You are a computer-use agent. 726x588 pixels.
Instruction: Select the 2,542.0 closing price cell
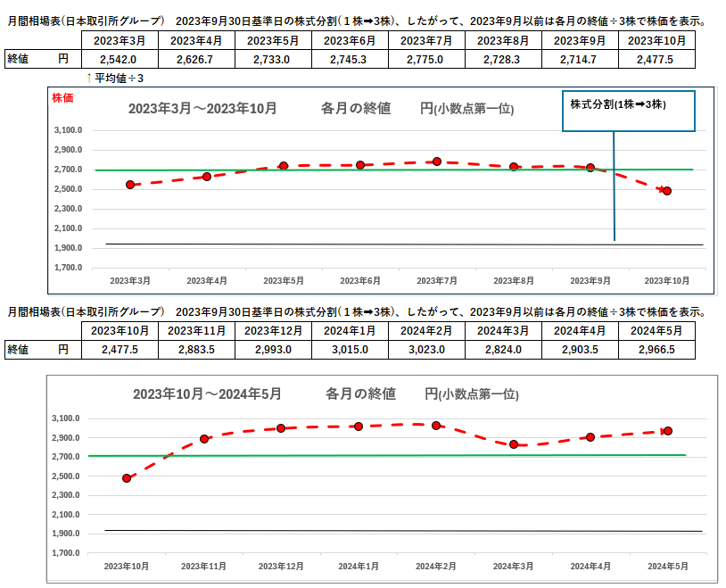pyautogui.click(x=119, y=59)
